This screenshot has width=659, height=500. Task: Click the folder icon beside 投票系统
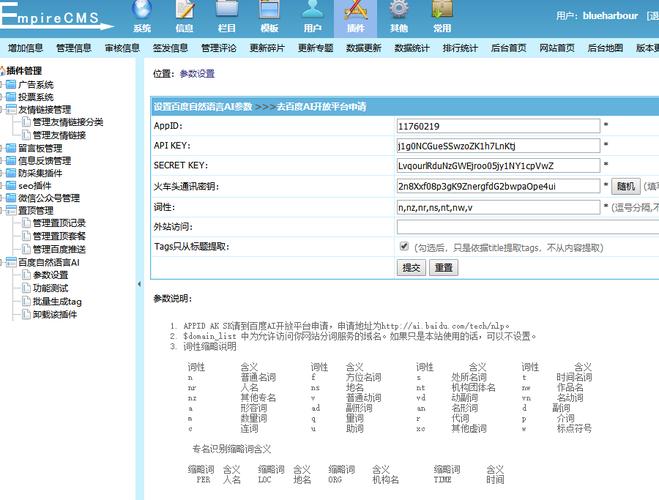click(x=11, y=97)
